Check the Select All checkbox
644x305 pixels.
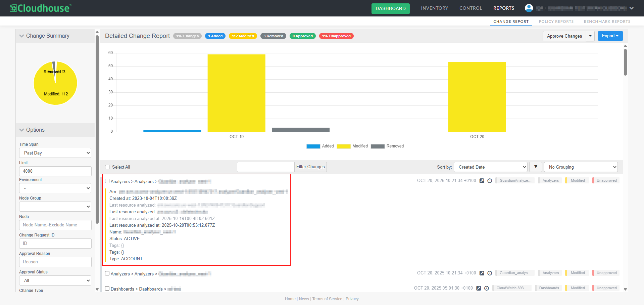(107, 167)
